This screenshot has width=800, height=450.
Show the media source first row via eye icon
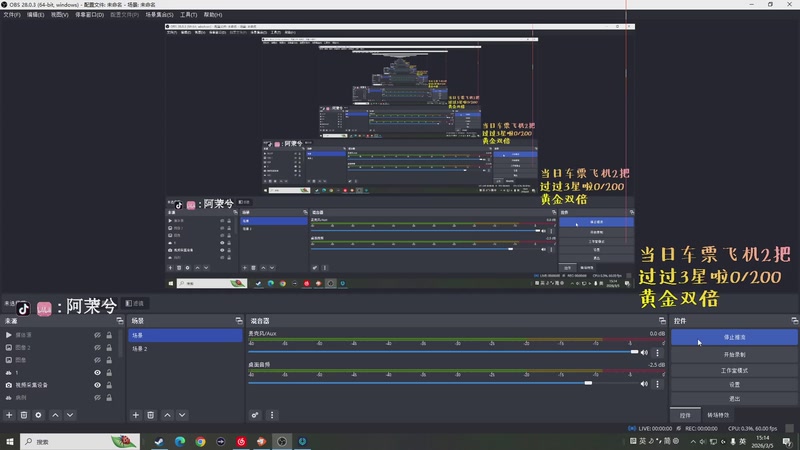97,335
